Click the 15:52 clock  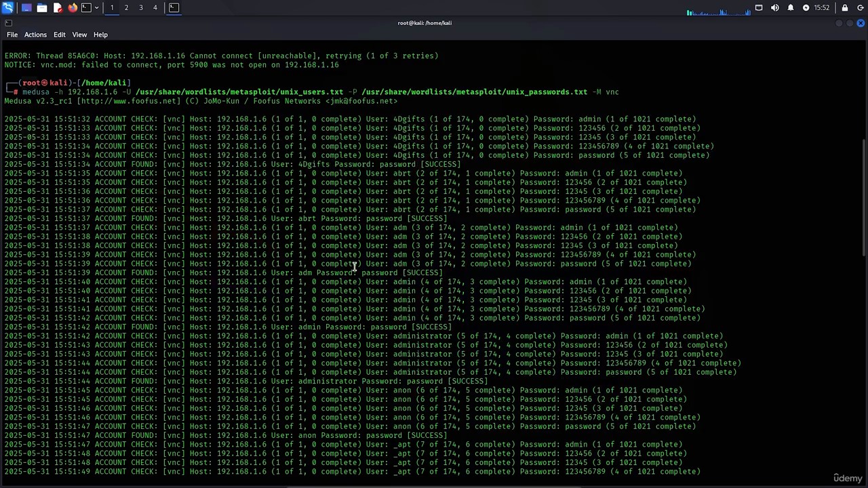[822, 7]
